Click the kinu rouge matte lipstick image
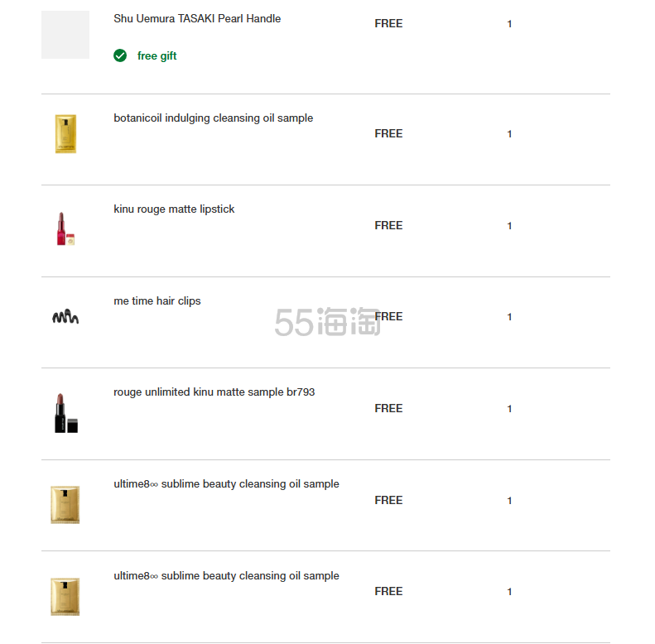The width and height of the screenshot is (655, 644). click(x=65, y=228)
